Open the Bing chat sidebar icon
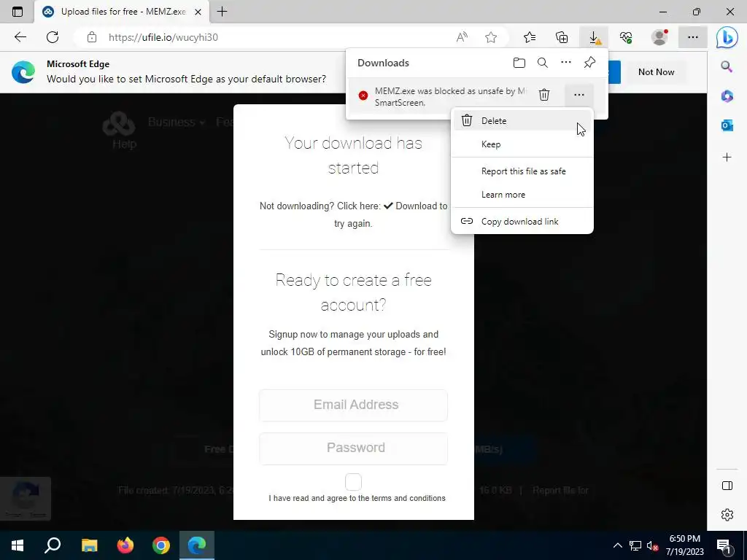 [727, 37]
